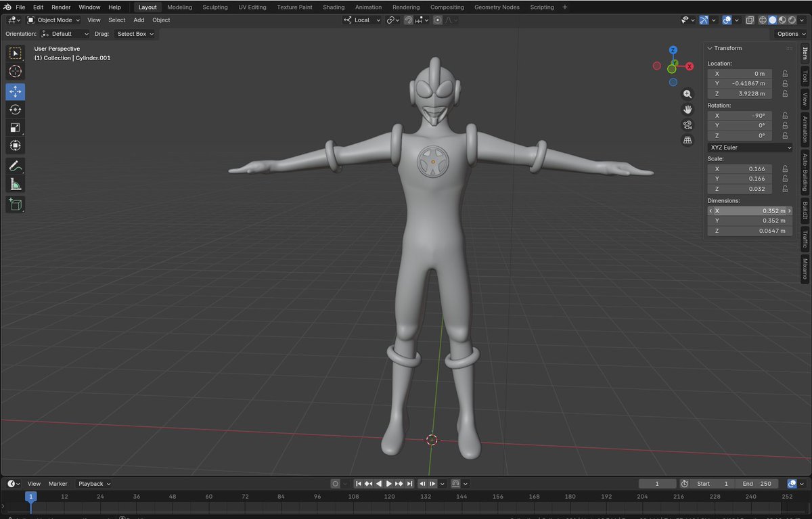Open the Drag Select Box dropdown
The height and width of the screenshot is (519, 812).
(135, 34)
